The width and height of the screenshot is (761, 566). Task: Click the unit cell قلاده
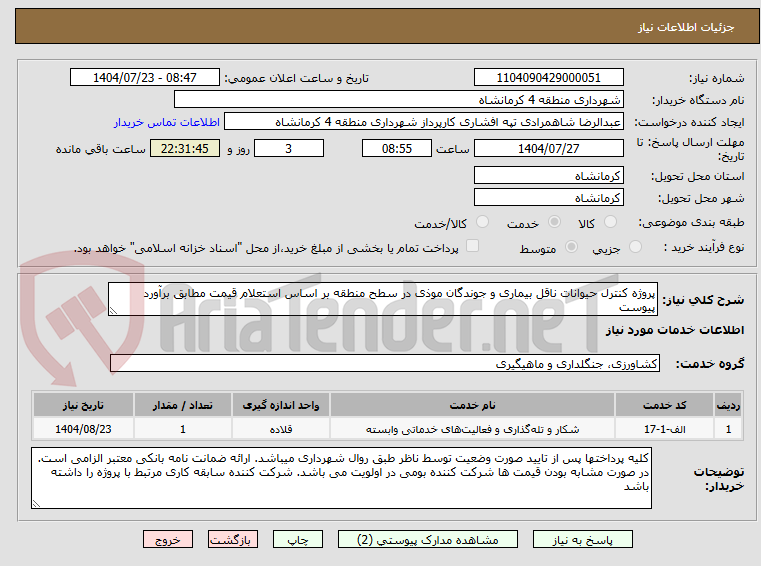click(x=281, y=429)
